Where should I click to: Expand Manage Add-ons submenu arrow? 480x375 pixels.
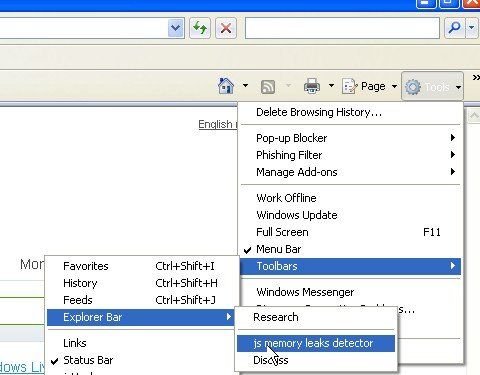tap(453, 172)
